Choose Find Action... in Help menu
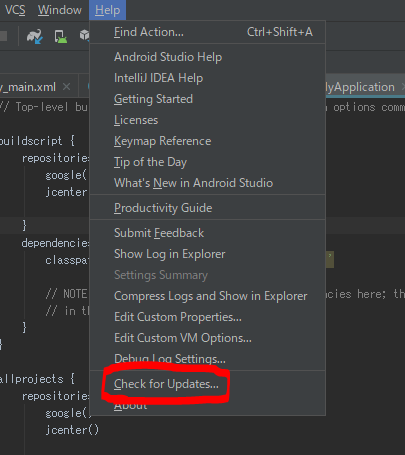Image resolution: width=405 pixels, height=455 pixels. tap(207, 32)
